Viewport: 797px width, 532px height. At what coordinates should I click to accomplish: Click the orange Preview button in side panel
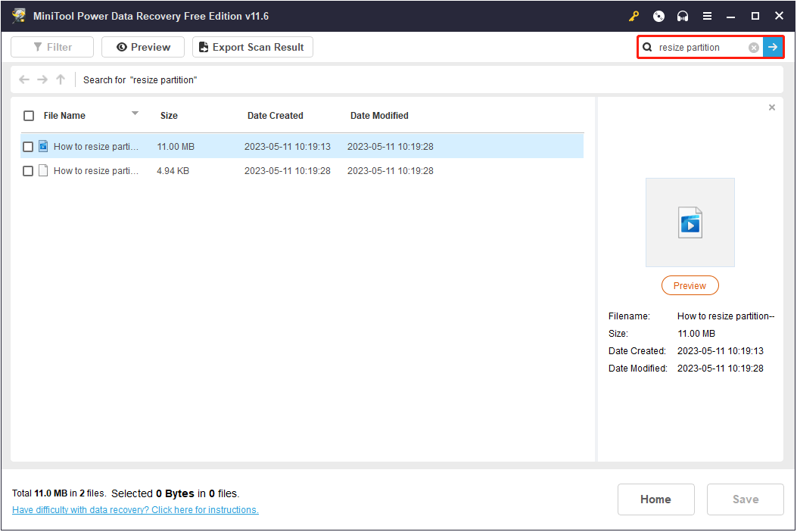pos(690,285)
